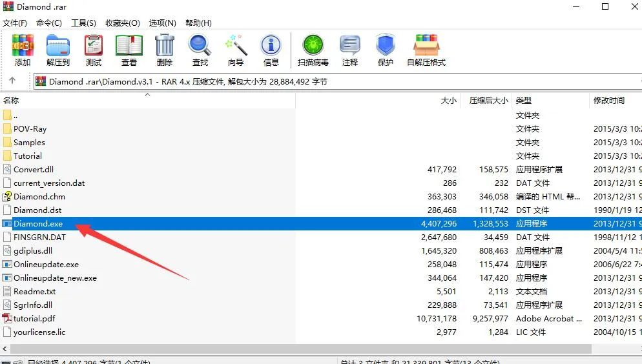Click the WinRAR icon in title bar

[8, 6]
